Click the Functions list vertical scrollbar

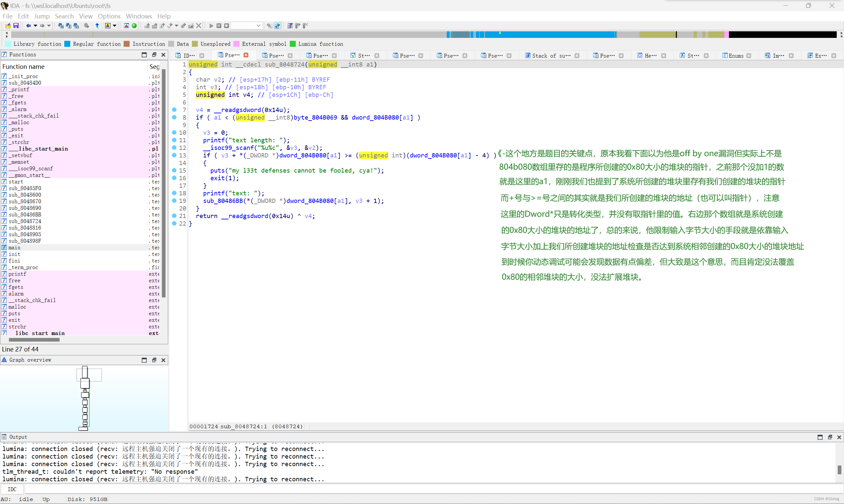164,183
